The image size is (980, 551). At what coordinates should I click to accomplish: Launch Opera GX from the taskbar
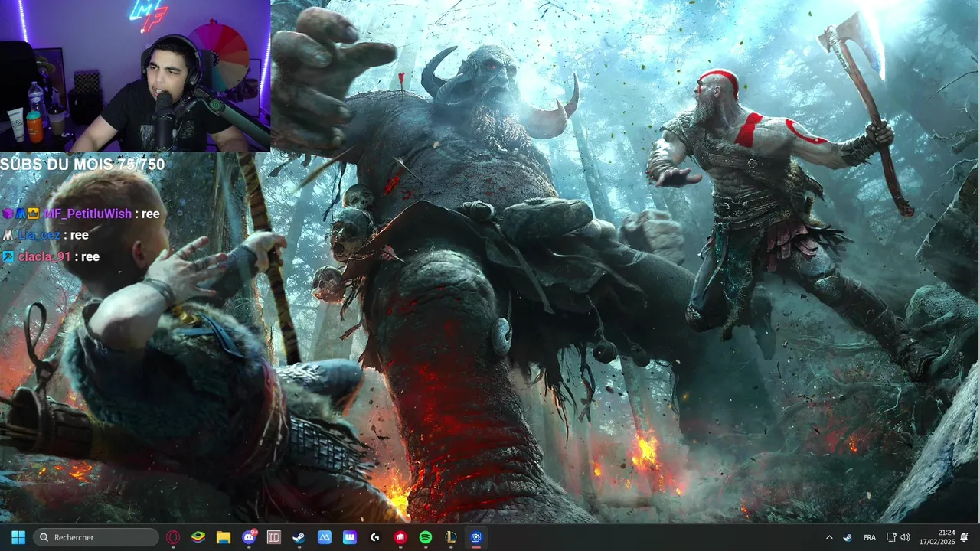click(x=173, y=537)
